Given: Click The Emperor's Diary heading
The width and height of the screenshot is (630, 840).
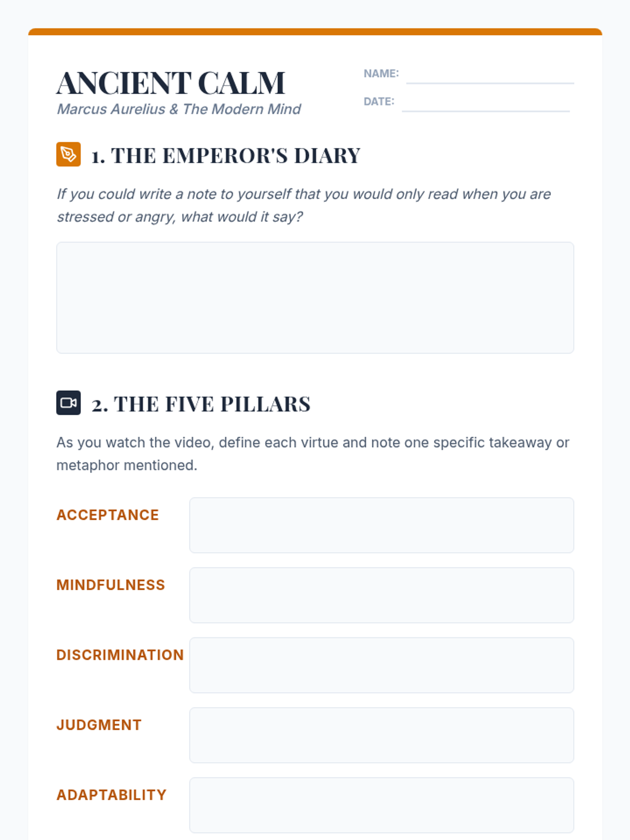Looking at the screenshot, I should point(226,155).
